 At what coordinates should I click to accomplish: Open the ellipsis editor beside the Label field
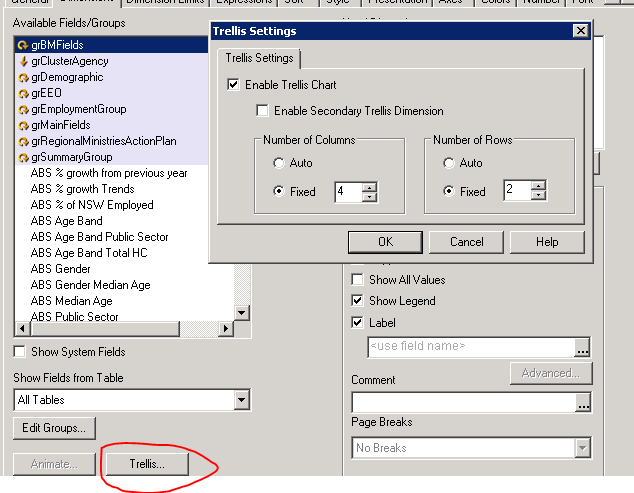(x=582, y=347)
